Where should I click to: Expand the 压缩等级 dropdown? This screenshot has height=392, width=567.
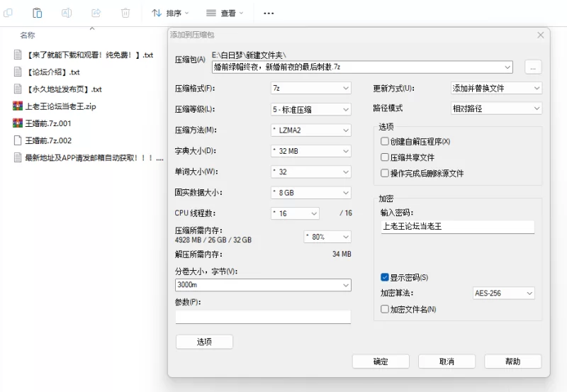[310, 109]
